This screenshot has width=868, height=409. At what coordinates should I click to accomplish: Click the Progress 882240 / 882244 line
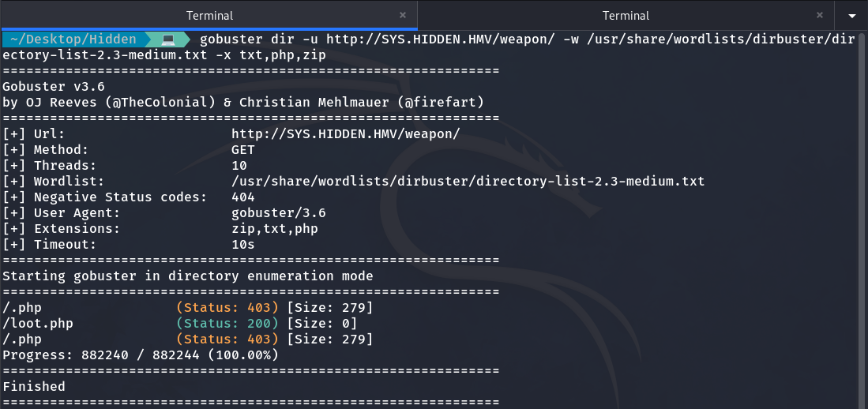(140, 355)
